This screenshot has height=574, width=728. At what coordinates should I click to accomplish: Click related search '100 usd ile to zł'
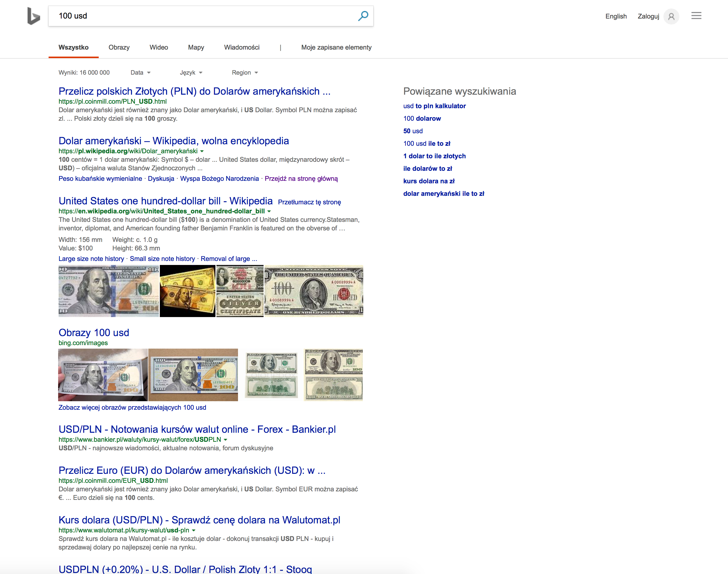point(427,143)
